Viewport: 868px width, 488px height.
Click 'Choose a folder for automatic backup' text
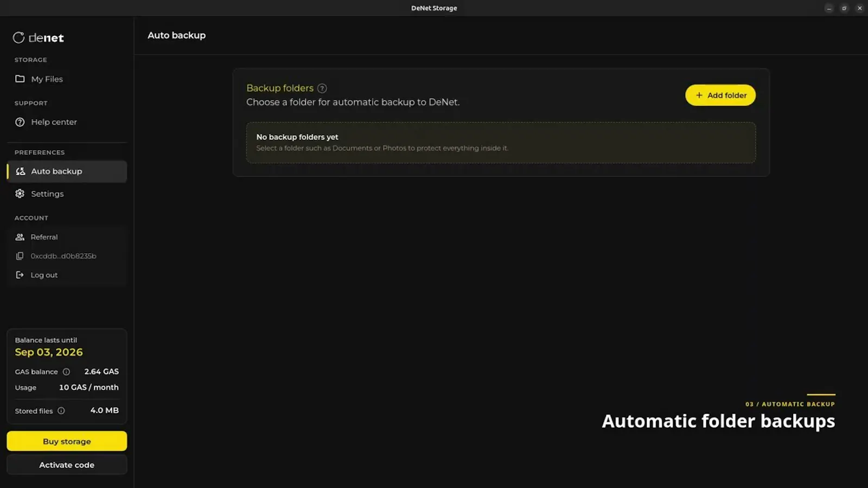353,102
